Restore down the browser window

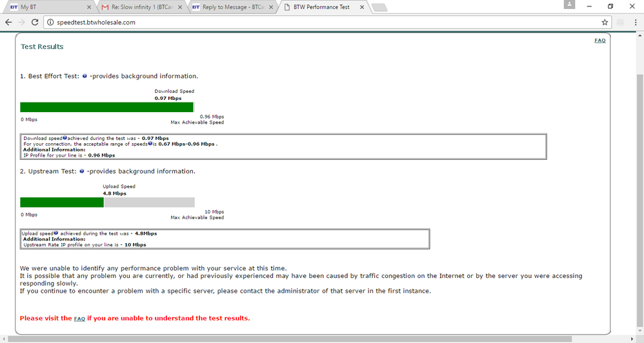610,6
